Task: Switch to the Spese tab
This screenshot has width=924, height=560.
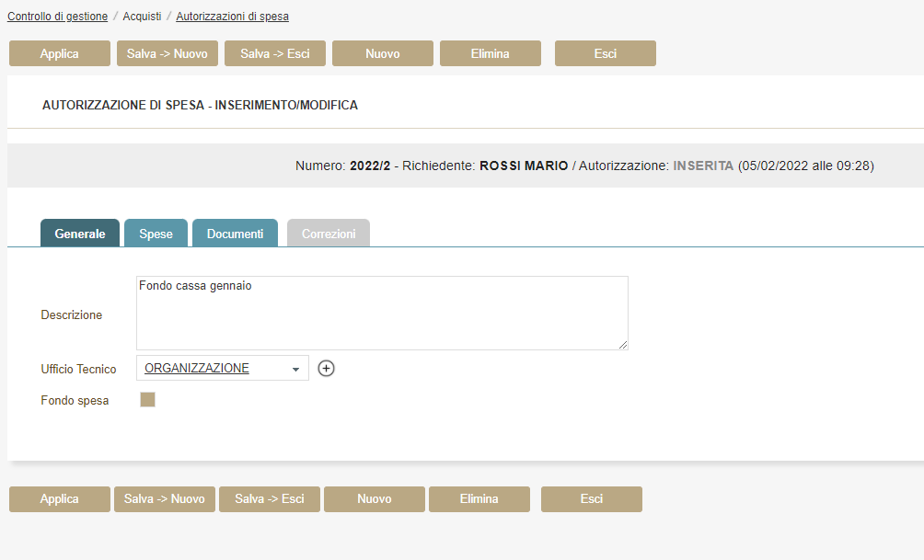Action: click(x=156, y=234)
